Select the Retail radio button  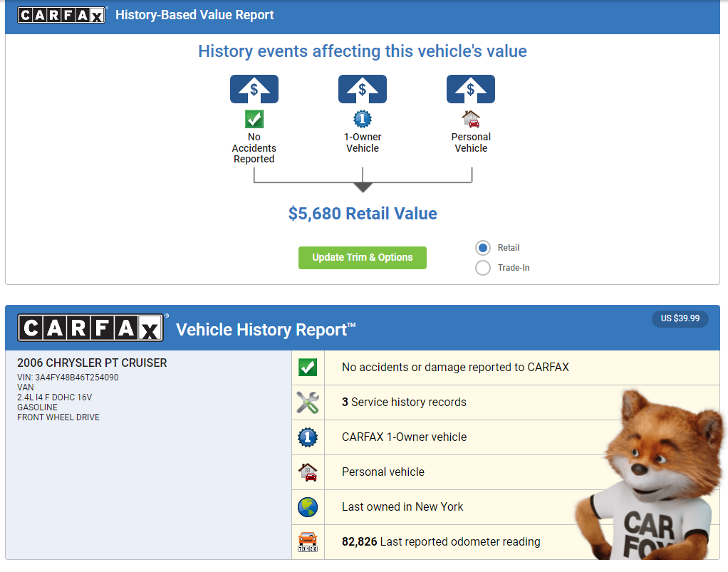click(x=483, y=248)
